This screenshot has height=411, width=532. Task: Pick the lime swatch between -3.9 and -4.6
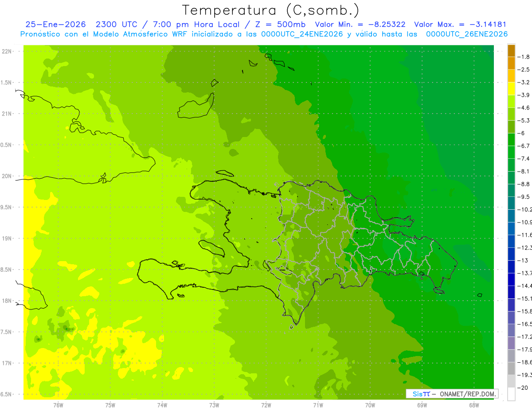[511, 102]
